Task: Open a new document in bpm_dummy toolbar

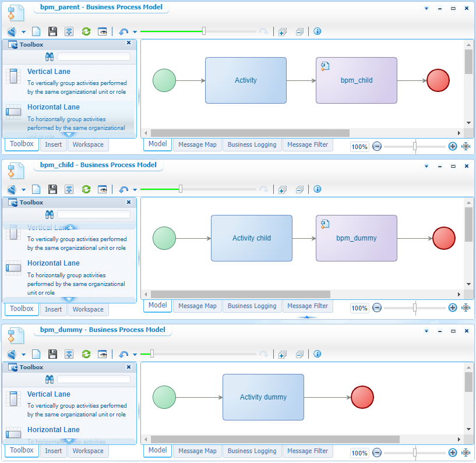Action: (35, 354)
